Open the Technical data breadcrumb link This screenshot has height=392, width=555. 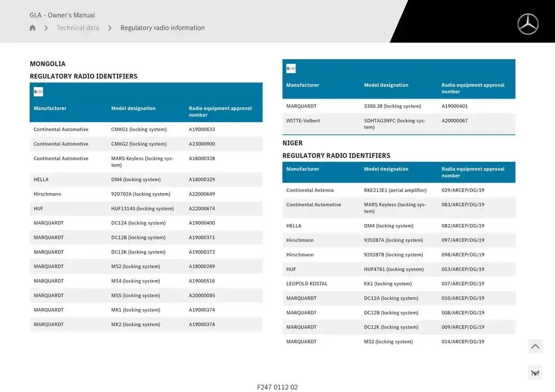(78, 28)
